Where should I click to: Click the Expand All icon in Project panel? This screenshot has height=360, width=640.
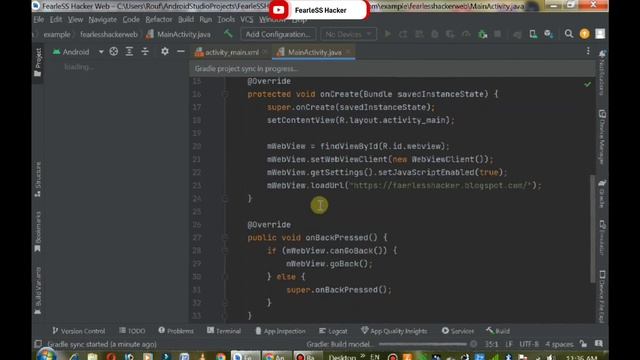point(129,51)
